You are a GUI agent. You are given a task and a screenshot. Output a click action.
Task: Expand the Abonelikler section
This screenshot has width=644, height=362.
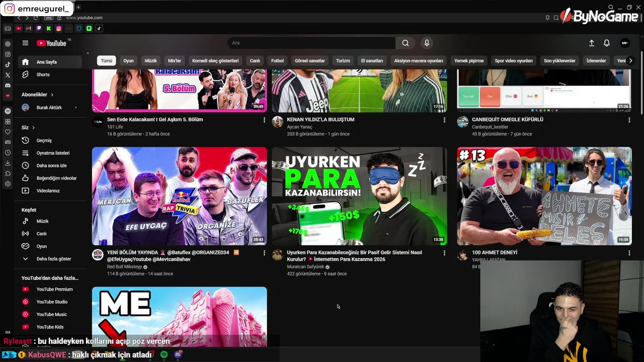click(x=37, y=95)
